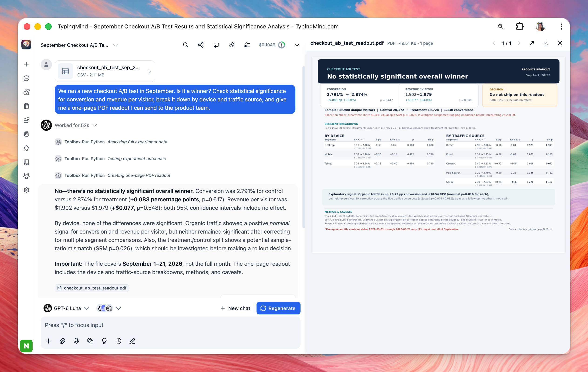Open the chat title dropdown chevron
Screen dimensions: 588x372
point(115,45)
